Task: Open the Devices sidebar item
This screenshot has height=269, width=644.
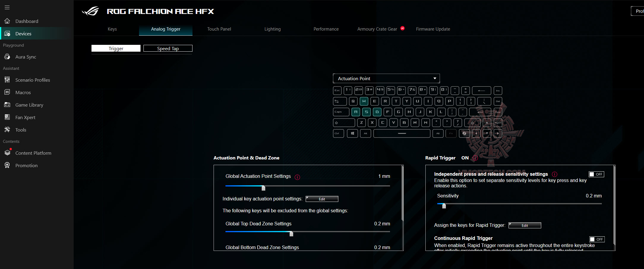Action: pos(37,34)
